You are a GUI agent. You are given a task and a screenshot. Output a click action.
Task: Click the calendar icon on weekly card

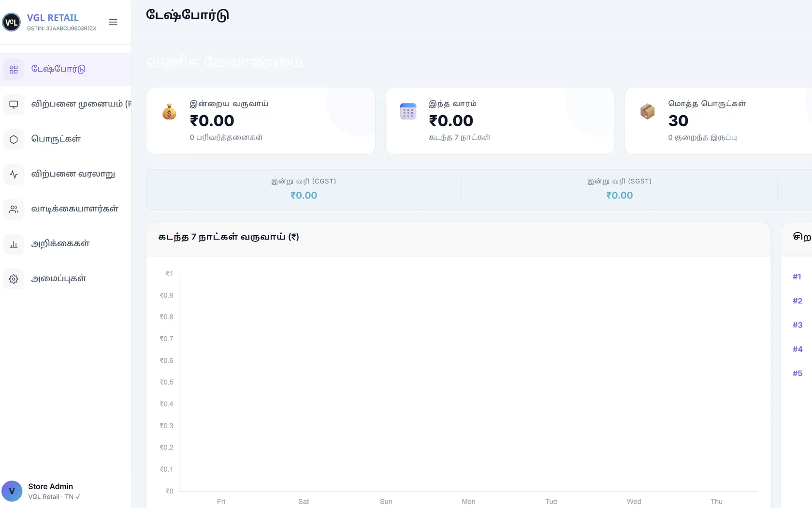408,111
